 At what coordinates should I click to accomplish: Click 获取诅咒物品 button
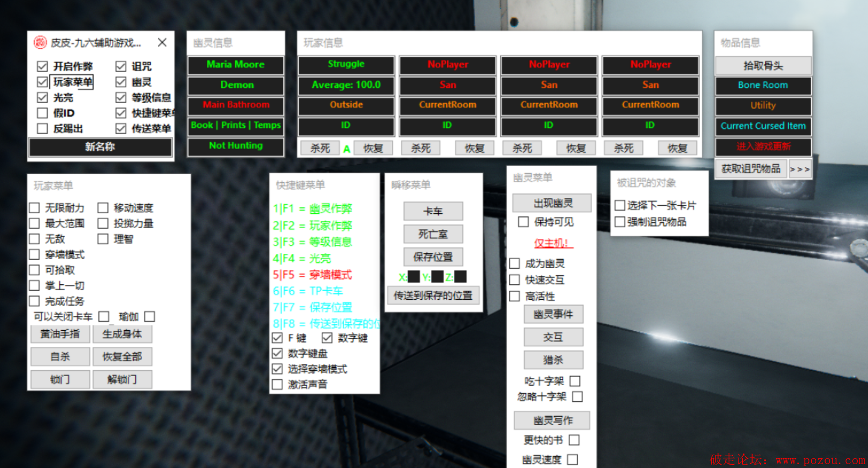[x=751, y=169]
